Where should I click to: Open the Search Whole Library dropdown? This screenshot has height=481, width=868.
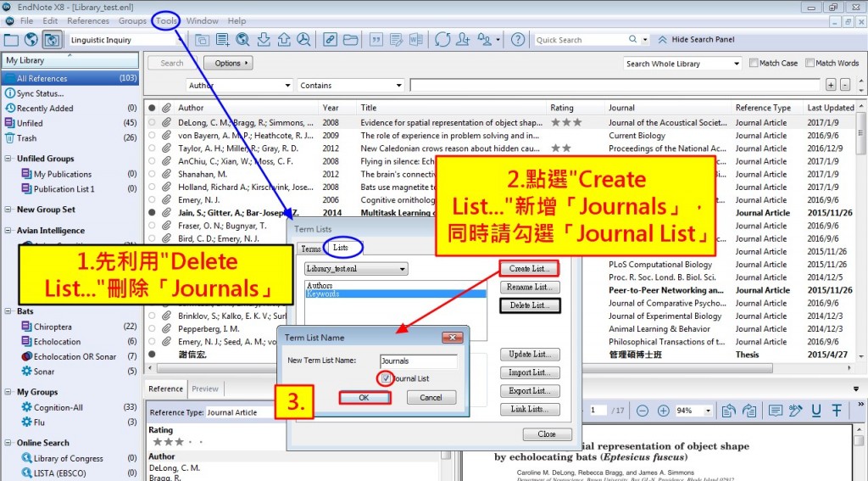point(682,64)
